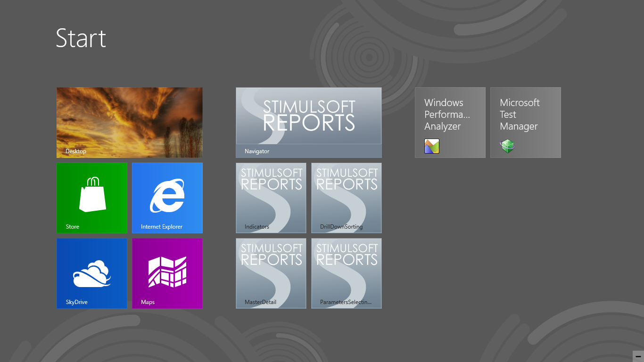Viewport: 644px width, 362px height.
Task: Open the Internet Explorer tile
Action: [167, 198]
